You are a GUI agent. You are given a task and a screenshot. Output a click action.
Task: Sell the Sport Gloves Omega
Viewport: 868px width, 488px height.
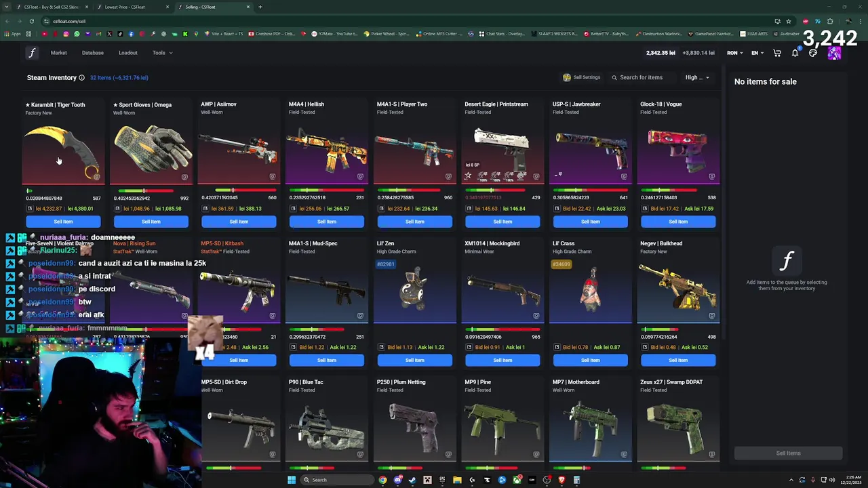tap(151, 222)
